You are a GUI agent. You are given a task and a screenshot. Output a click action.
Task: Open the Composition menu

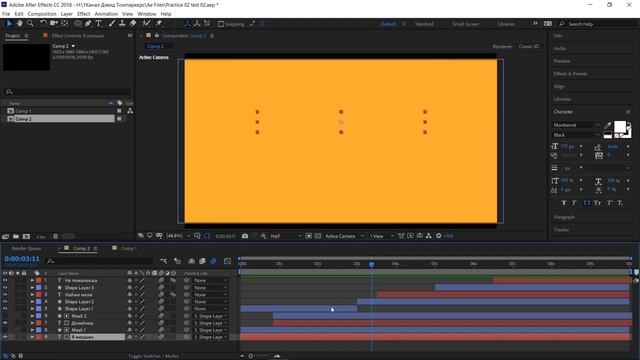[42, 14]
